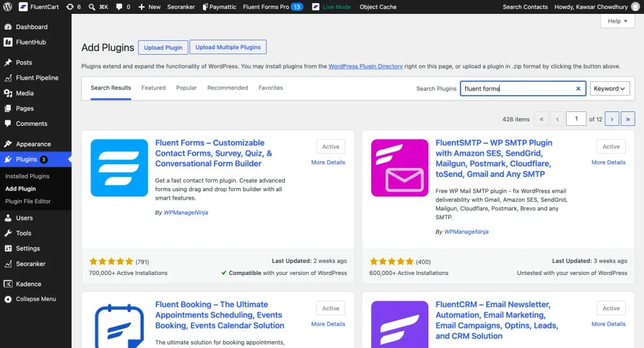
Task: Open the Howdy, Kawsar Chowdhury account menu
Action: click(596, 6)
